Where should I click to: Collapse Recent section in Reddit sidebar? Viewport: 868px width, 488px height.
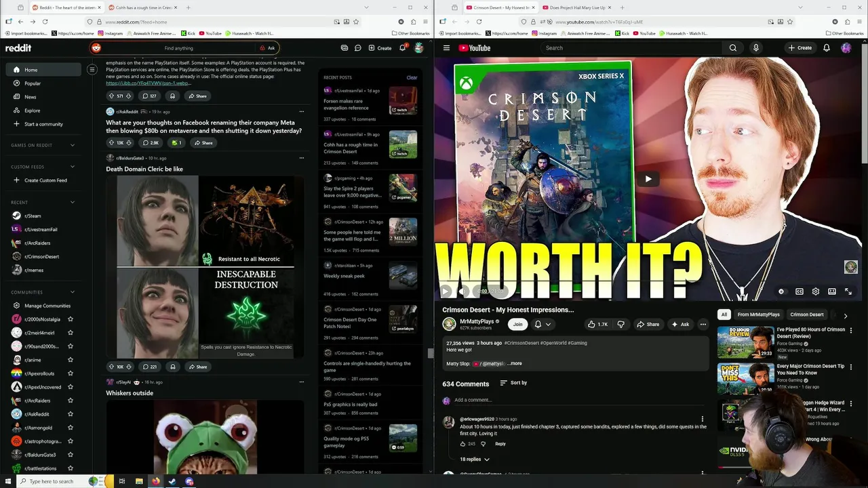pyautogui.click(x=73, y=202)
